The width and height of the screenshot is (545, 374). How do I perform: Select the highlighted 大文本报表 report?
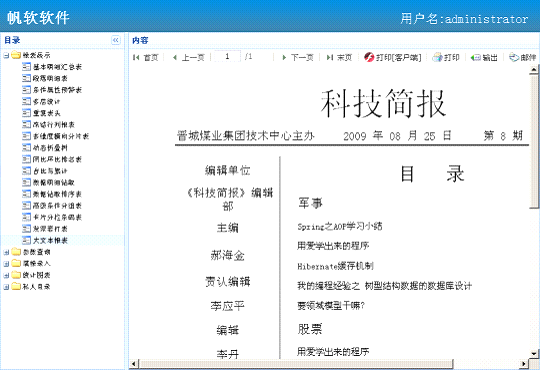50,241
